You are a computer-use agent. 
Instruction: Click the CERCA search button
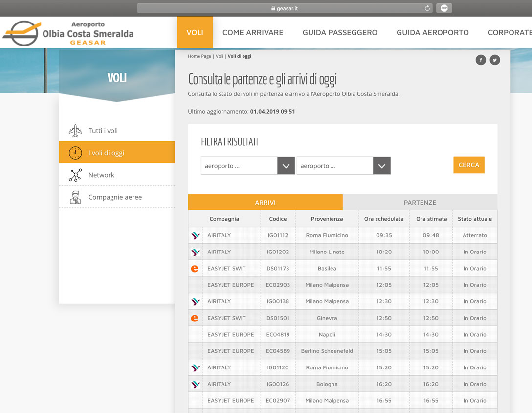click(469, 165)
